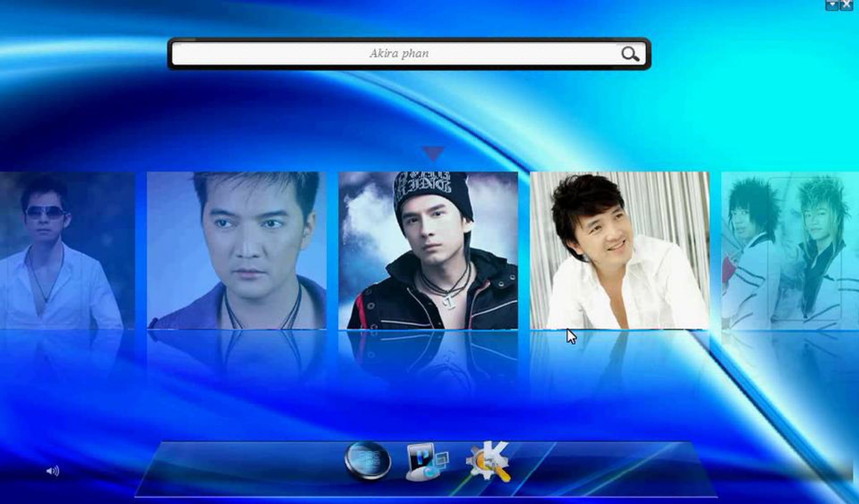Click the down-arrow button at top right
Image resolution: width=859 pixels, height=504 pixels.
point(832,5)
